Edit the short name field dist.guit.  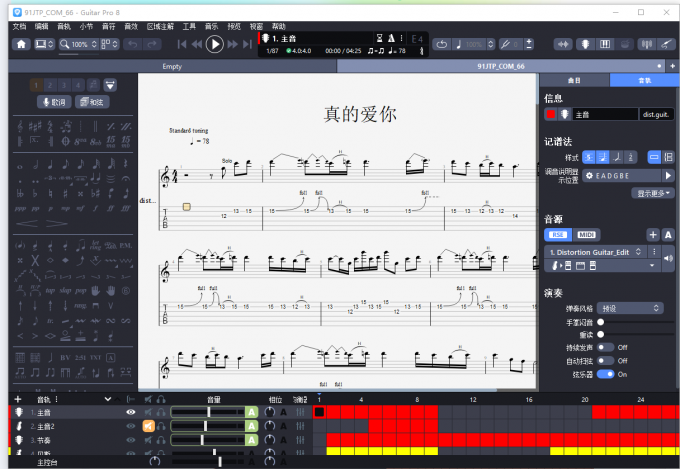point(656,114)
